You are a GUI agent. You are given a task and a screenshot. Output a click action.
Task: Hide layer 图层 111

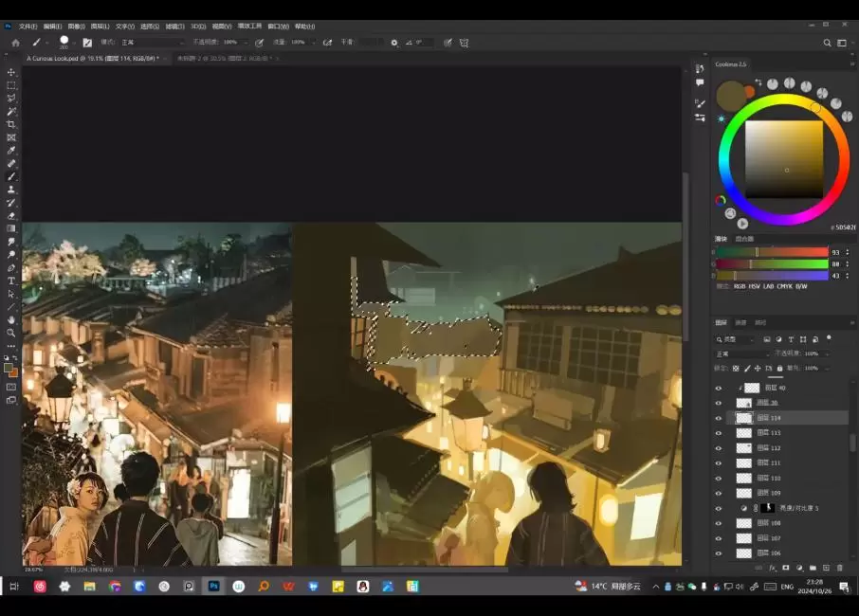[719, 463]
